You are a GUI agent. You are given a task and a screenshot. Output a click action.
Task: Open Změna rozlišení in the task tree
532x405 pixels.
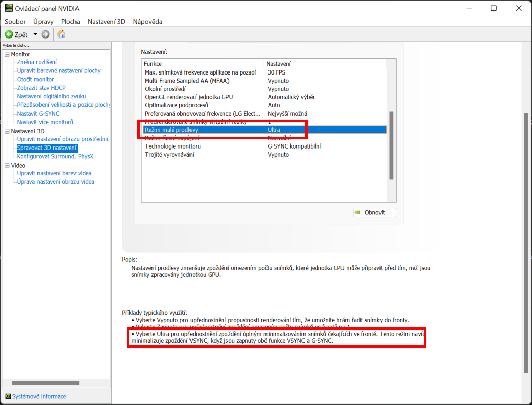37,62
